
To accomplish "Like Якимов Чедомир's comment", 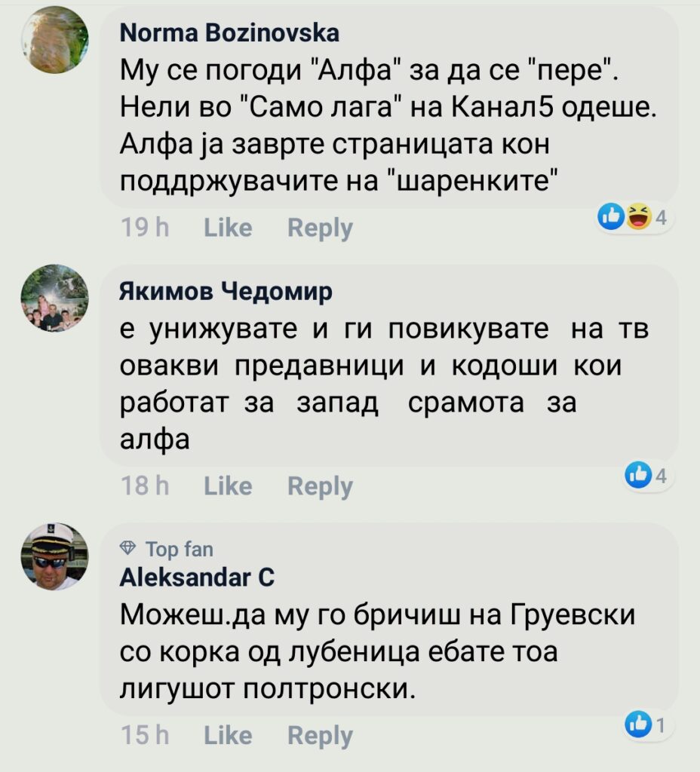I will pos(228,486).
